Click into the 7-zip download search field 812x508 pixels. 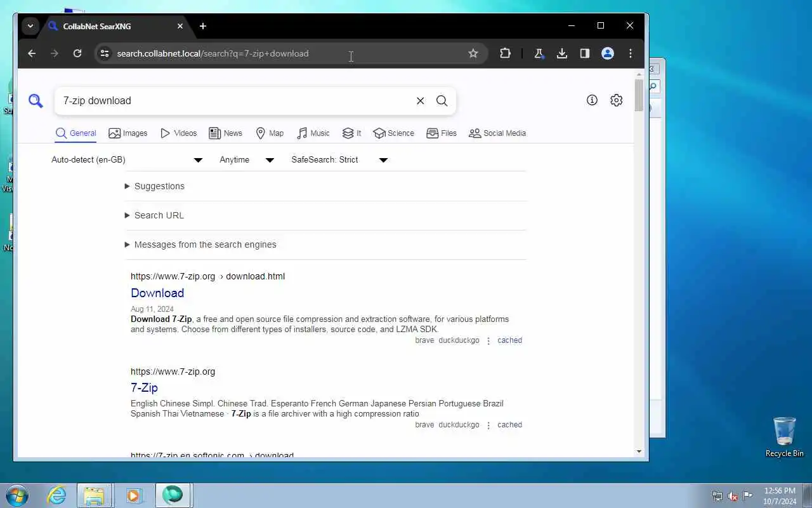(235, 100)
